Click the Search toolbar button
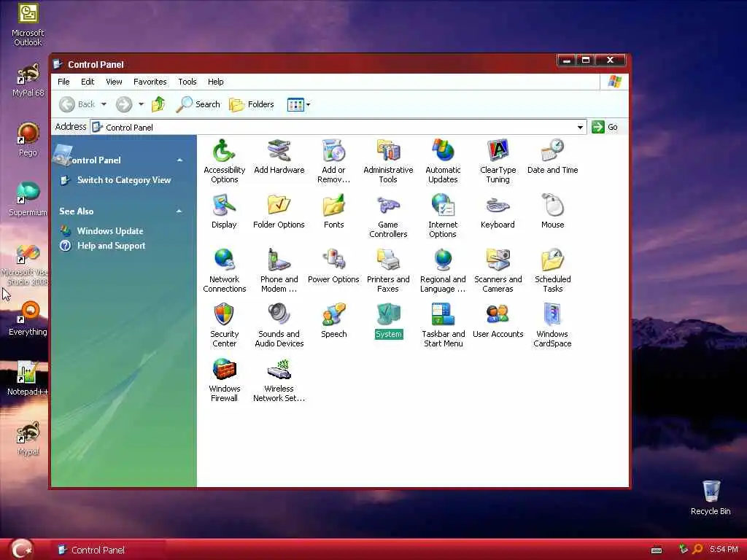Viewport: 747px width, 560px height. 198,104
